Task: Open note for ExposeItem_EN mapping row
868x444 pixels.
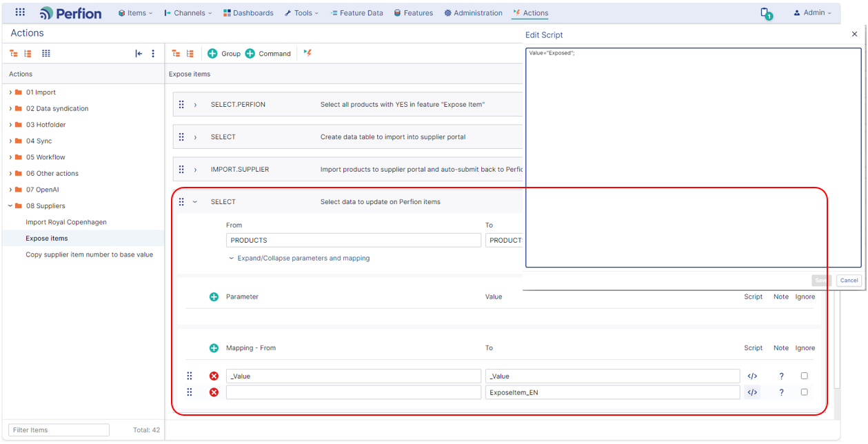Action: pos(781,392)
